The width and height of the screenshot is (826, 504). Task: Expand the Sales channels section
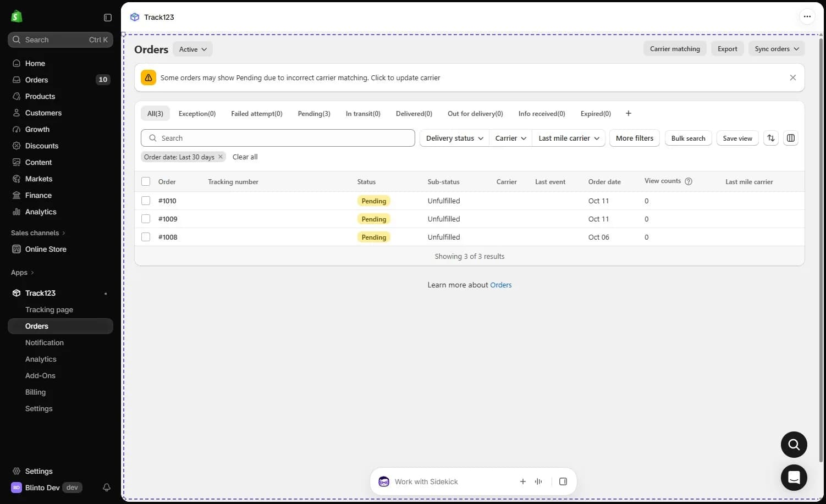[38, 233]
